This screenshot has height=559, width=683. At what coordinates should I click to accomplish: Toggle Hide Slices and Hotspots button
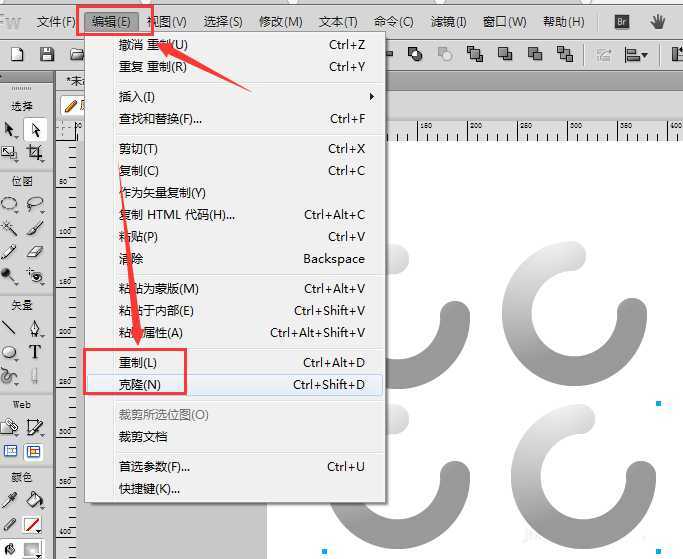tap(10, 451)
